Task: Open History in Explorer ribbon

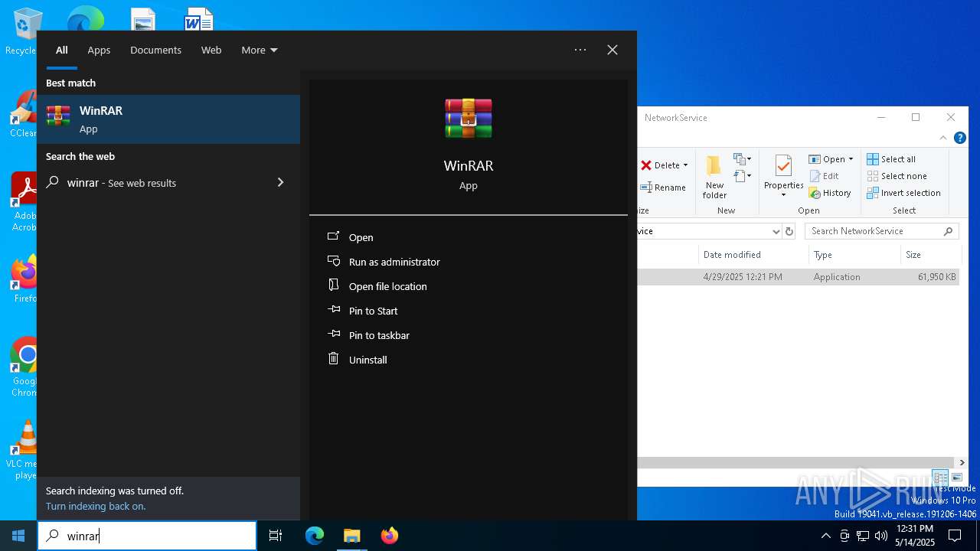Action: (x=830, y=193)
